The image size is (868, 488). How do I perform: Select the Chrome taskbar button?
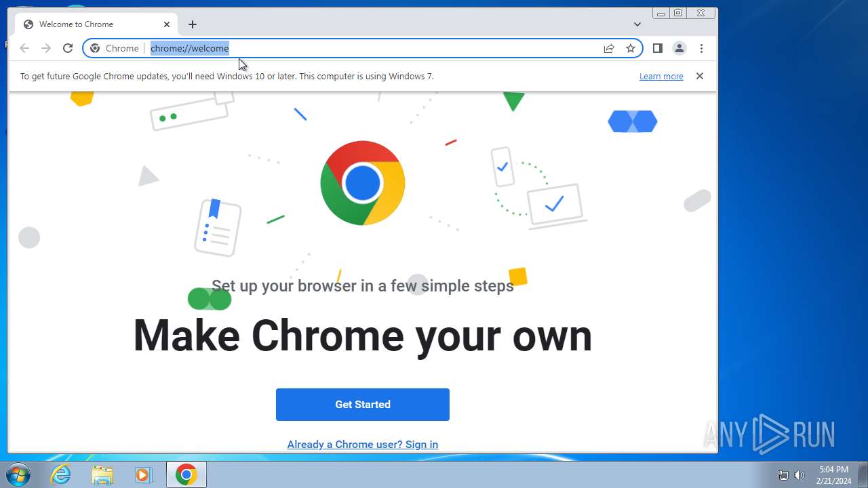pyautogui.click(x=186, y=474)
